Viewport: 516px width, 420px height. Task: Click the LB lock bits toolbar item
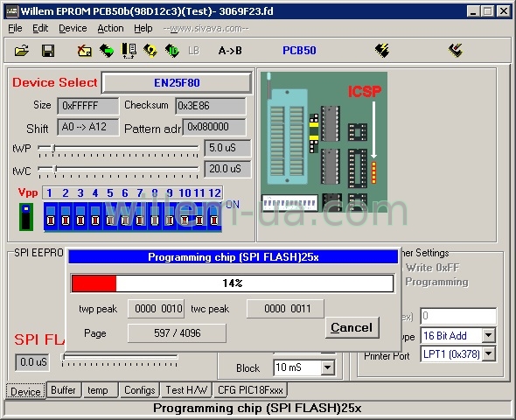[x=194, y=51]
